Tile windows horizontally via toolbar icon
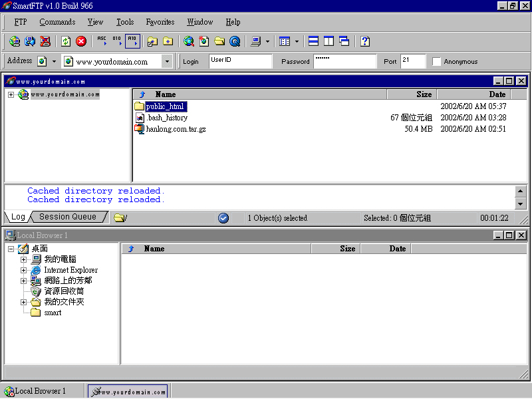Screen dimensions: 532x399 coord(313,41)
